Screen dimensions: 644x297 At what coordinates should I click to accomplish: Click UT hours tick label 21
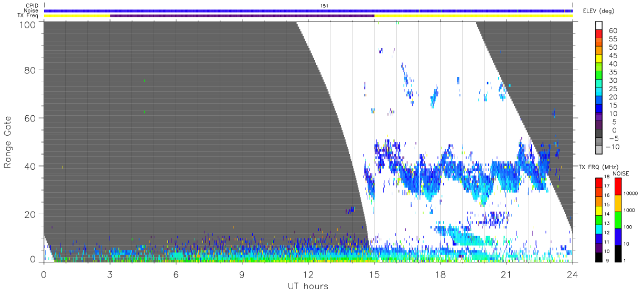[x=507, y=273]
